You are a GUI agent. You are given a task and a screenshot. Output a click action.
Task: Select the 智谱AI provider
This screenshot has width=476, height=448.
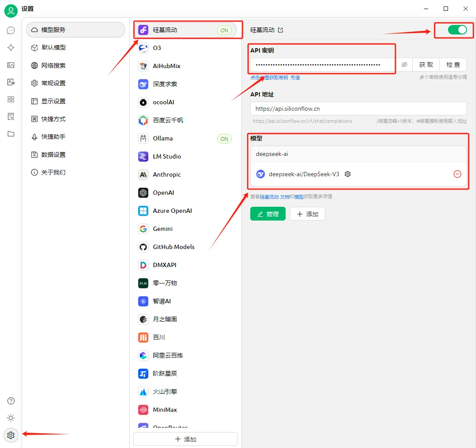point(186,301)
